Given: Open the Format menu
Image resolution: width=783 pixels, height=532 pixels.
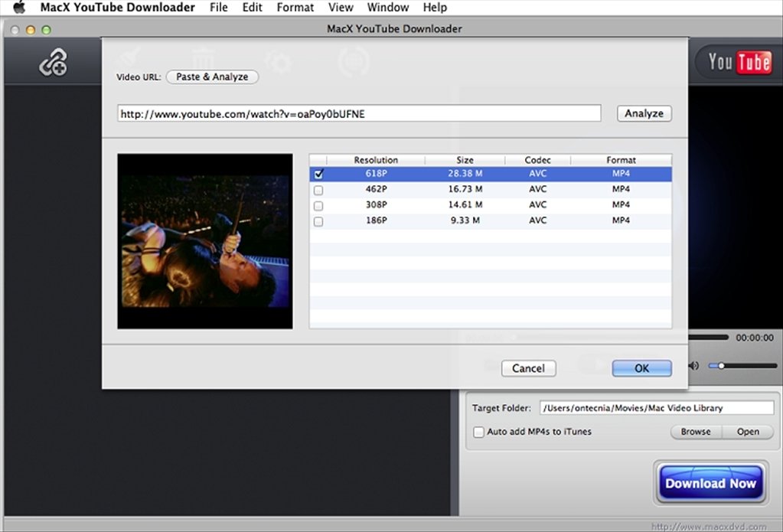Looking at the screenshot, I should pyautogui.click(x=295, y=7).
